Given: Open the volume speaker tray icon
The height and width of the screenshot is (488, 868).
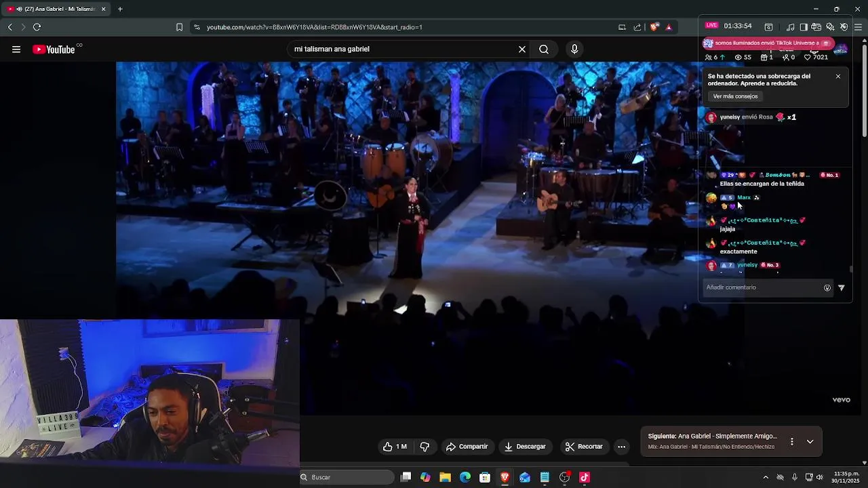Looking at the screenshot, I should point(820,477).
